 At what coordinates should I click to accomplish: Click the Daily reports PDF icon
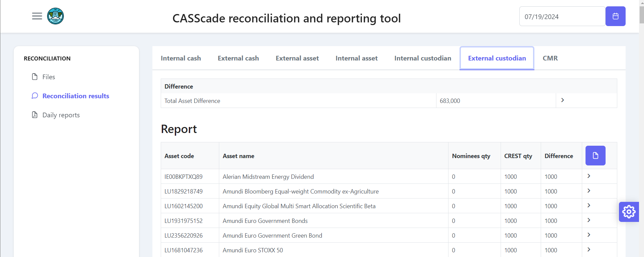pos(35,115)
